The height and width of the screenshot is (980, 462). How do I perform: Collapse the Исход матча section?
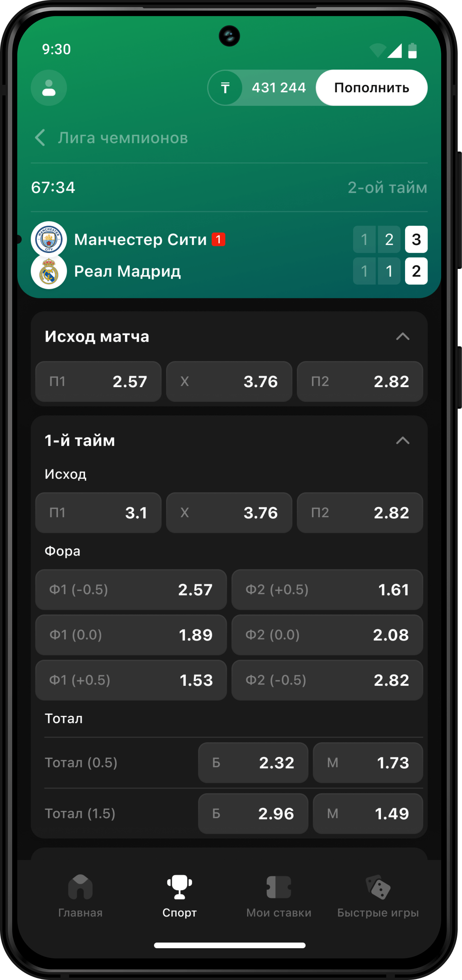click(x=403, y=336)
